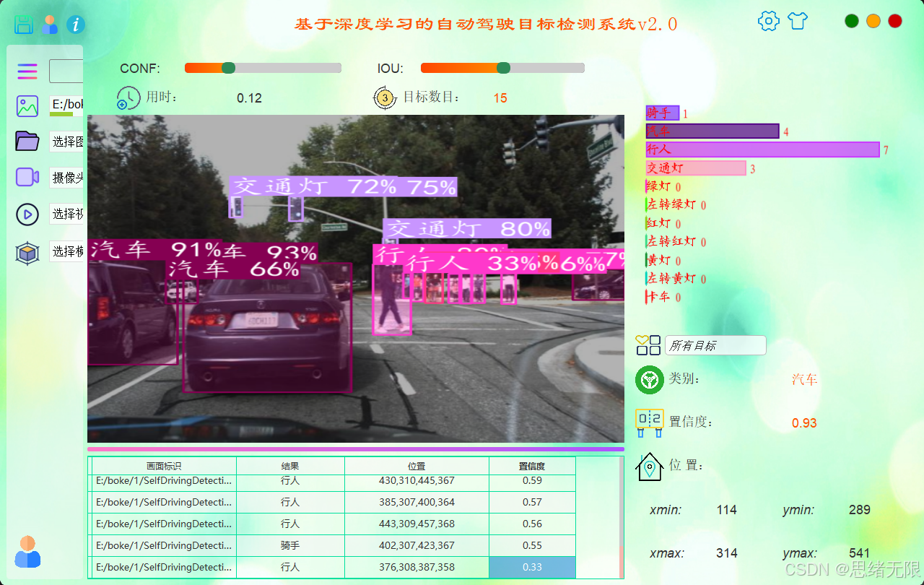Click the target count icon beside 目标数目
The image size is (924, 585).
[x=385, y=97]
